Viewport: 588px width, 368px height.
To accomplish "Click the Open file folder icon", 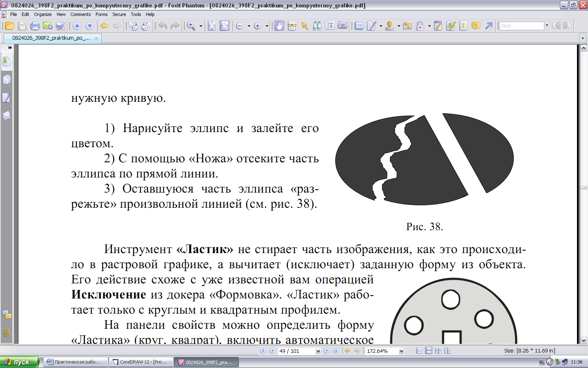I will click(9, 26).
